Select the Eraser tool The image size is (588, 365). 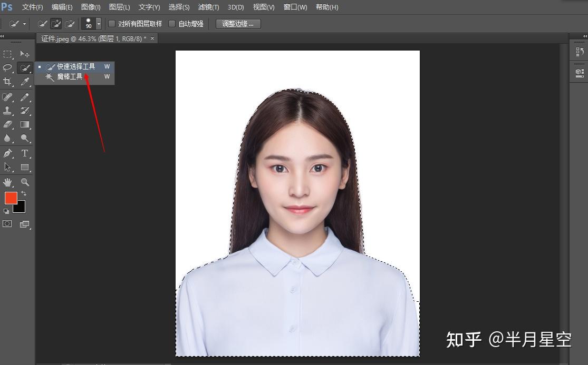point(8,124)
